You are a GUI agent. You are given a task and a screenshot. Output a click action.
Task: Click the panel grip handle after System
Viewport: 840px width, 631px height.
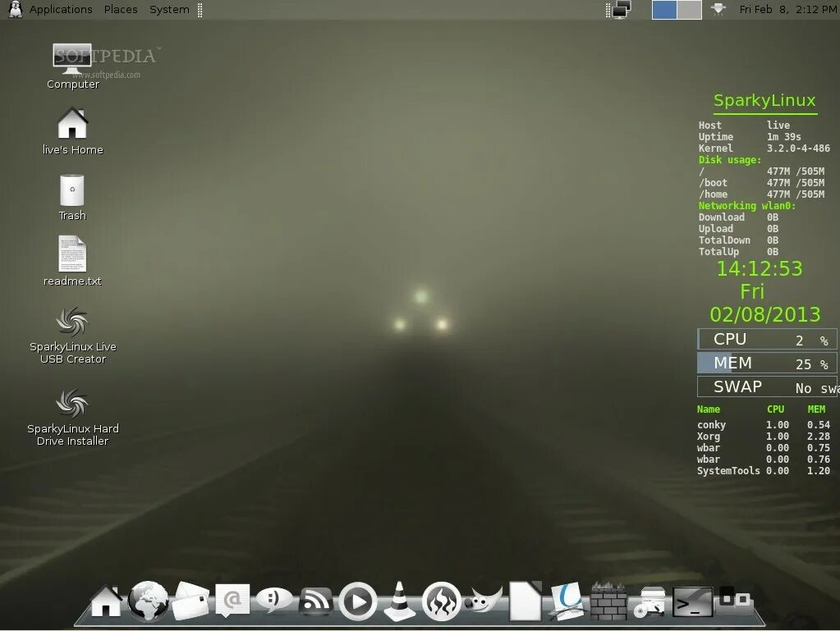tap(200, 10)
